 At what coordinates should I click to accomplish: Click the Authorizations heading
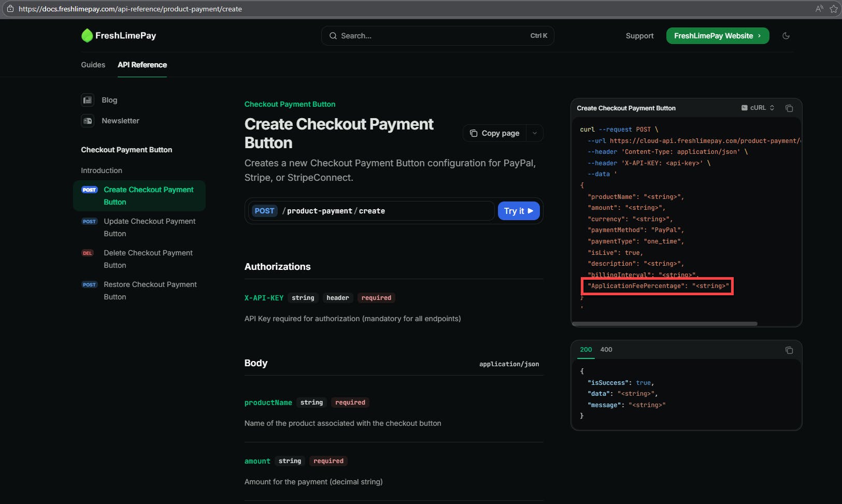tap(278, 267)
